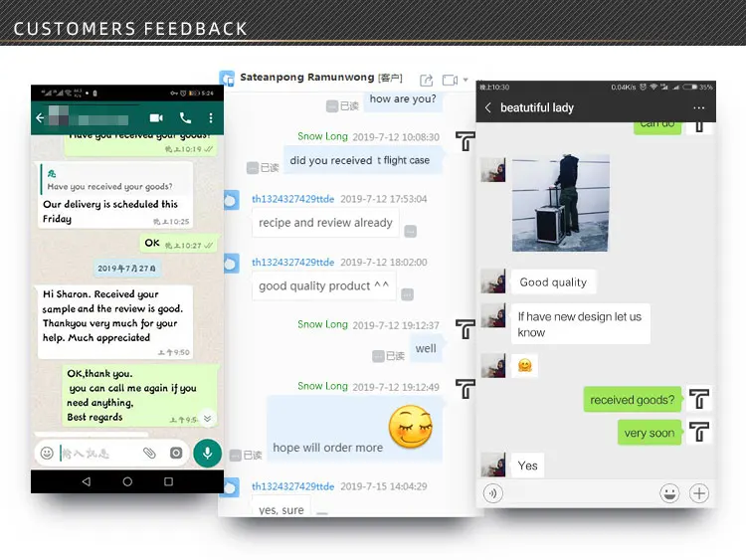Open camera from WhatsApp input bar
This screenshot has width=746, height=560.
click(x=176, y=453)
